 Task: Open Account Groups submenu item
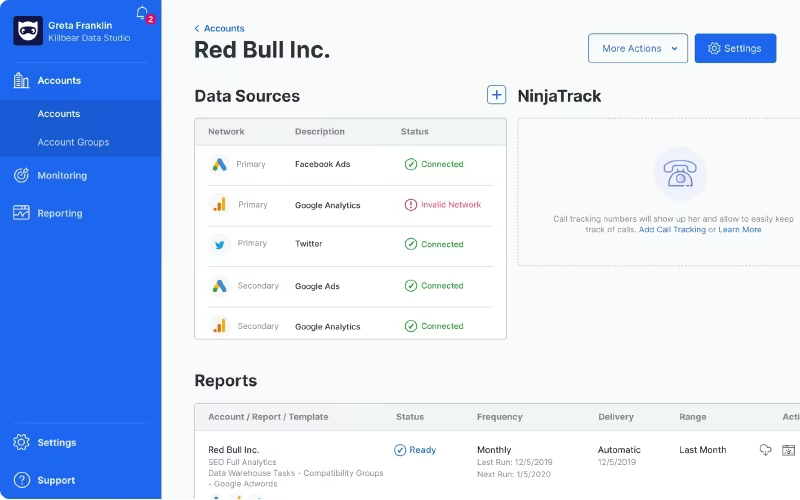[73, 142]
